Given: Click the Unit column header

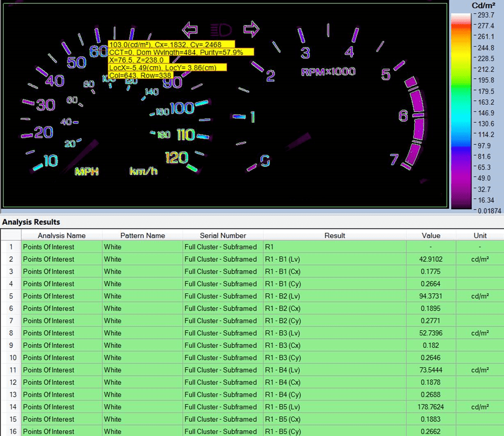Looking at the screenshot, I should (479, 235).
